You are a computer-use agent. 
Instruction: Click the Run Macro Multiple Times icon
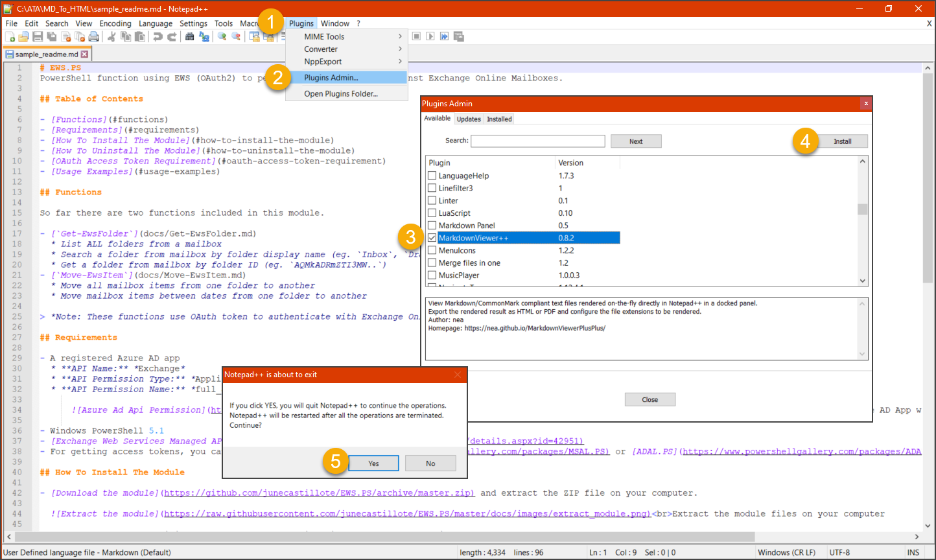tap(444, 36)
